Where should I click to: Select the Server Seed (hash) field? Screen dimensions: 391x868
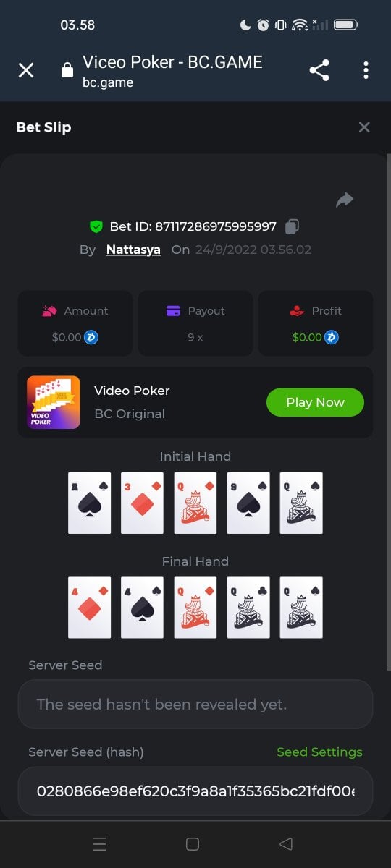(x=195, y=791)
